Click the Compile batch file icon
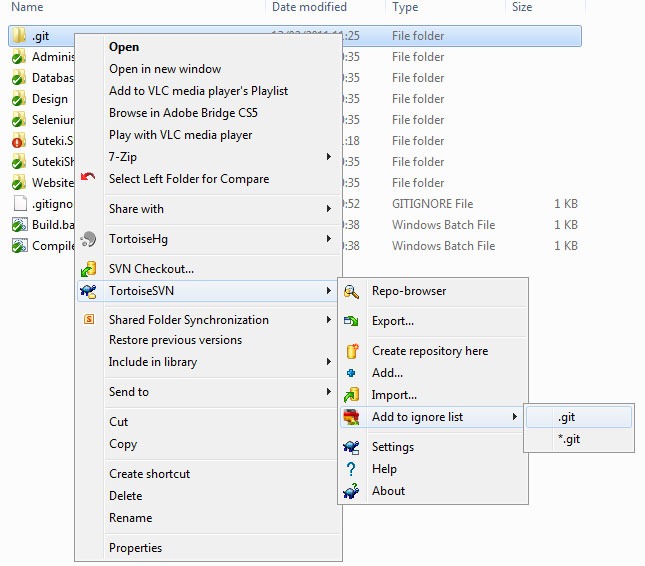 tap(19, 246)
